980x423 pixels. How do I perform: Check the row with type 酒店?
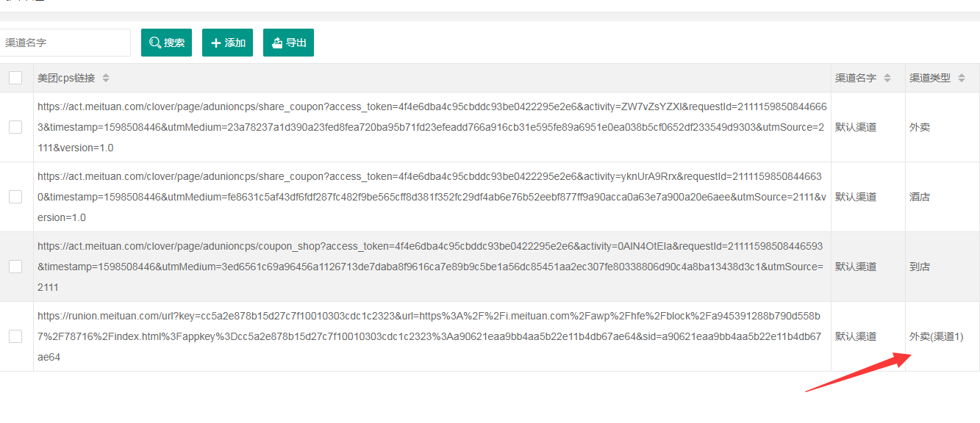15,197
